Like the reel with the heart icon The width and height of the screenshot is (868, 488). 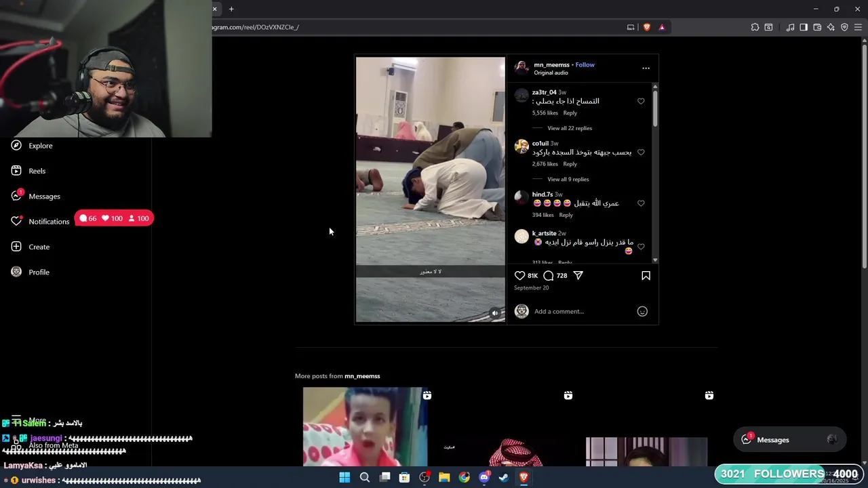coord(519,276)
